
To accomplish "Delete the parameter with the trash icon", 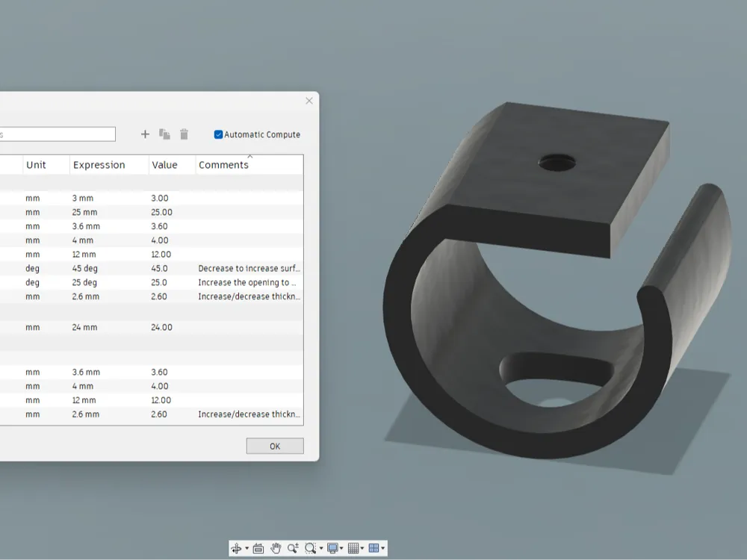I will pyautogui.click(x=184, y=134).
